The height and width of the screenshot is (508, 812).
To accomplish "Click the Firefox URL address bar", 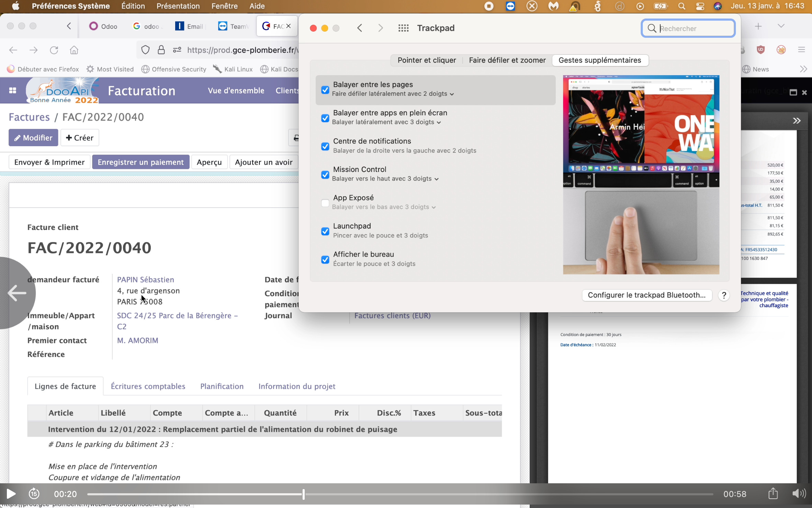I will (x=242, y=50).
